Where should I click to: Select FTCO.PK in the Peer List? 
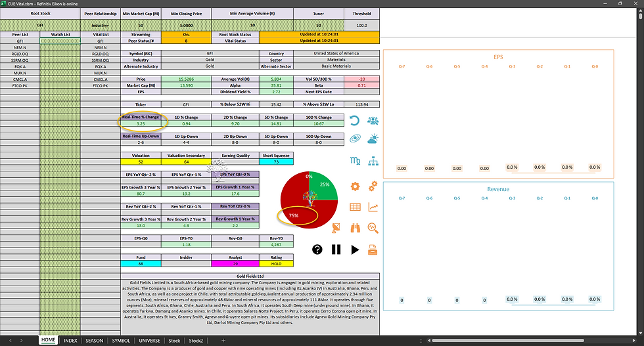click(20, 86)
